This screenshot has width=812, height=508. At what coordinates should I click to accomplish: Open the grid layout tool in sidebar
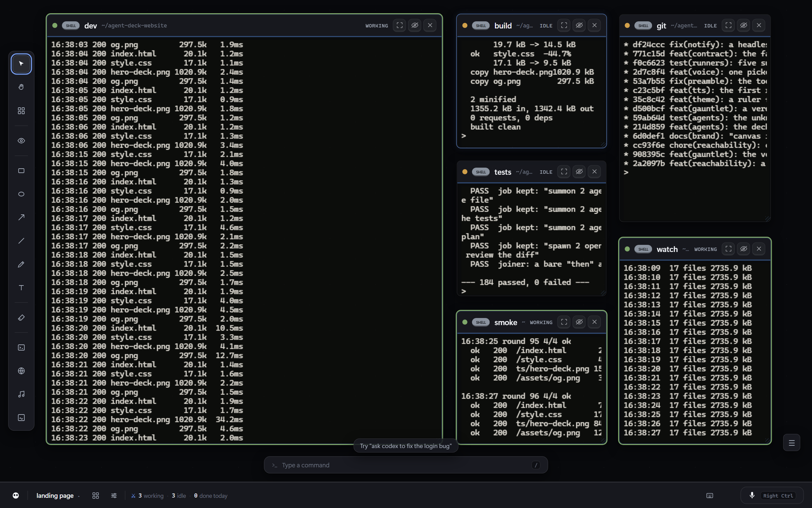point(21,111)
